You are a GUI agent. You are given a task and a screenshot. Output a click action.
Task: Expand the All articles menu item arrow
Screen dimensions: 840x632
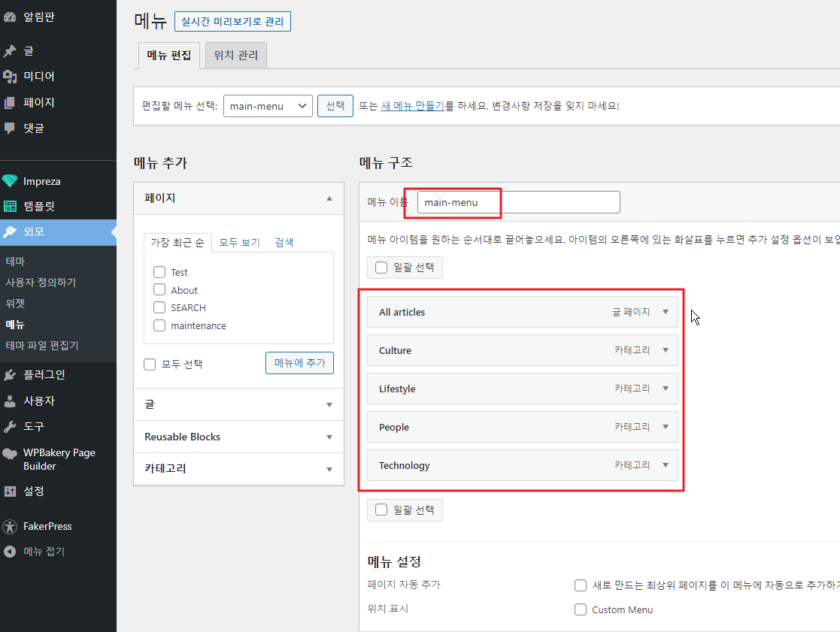tap(666, 311)
